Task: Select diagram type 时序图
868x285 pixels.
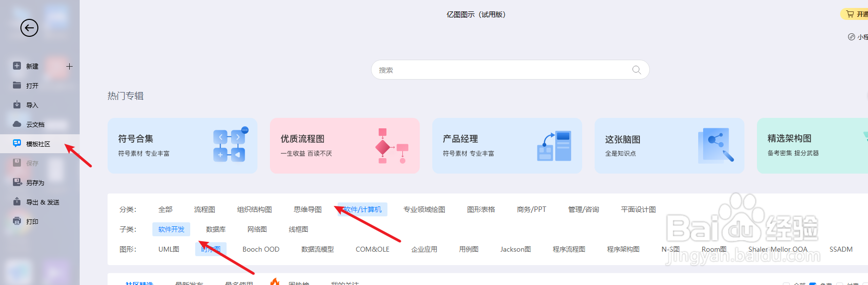Action: [x=211, y=249]
